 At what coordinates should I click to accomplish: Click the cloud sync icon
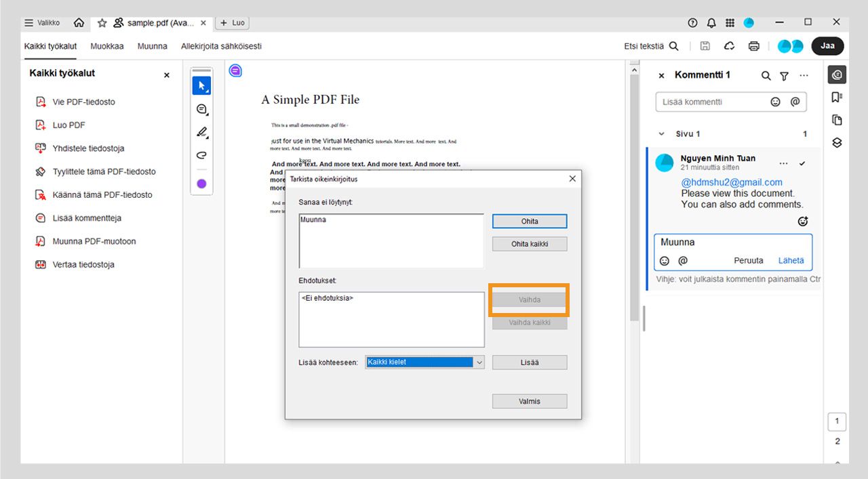pos(730,46)
